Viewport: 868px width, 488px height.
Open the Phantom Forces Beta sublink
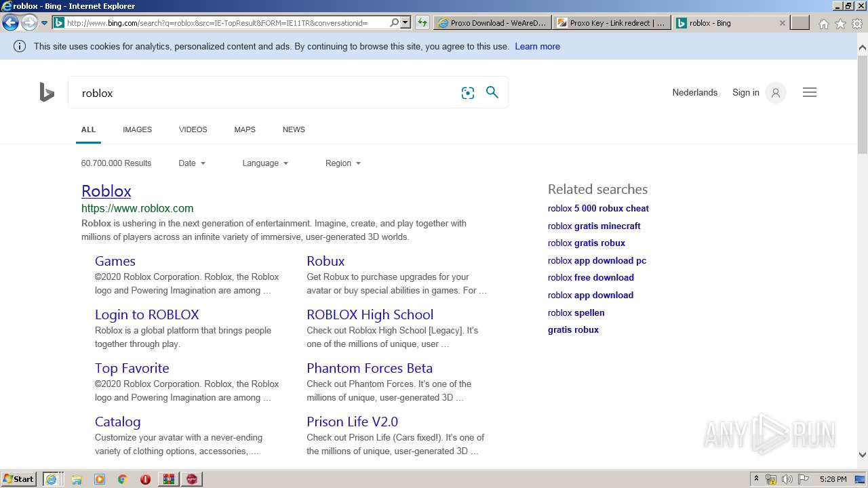370,368
